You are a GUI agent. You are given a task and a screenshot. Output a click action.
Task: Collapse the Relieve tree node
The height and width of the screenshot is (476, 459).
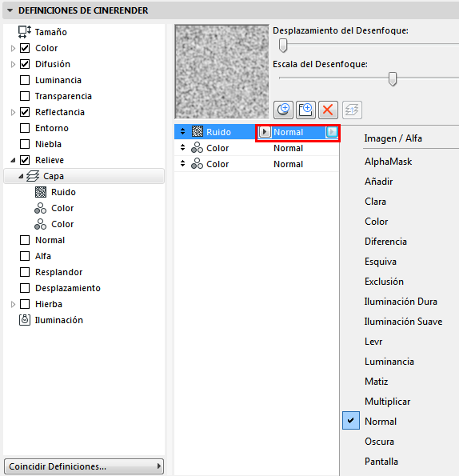[13, 160]
